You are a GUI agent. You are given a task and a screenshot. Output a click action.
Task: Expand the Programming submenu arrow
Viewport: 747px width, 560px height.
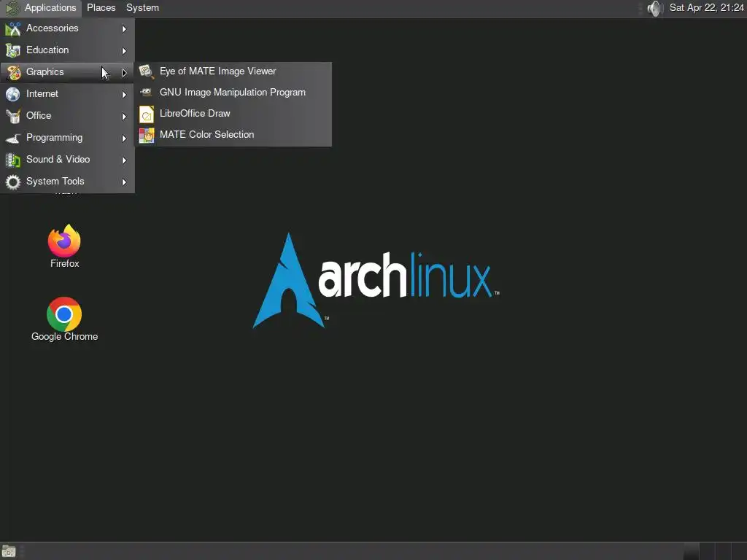[x=124, y=139]
